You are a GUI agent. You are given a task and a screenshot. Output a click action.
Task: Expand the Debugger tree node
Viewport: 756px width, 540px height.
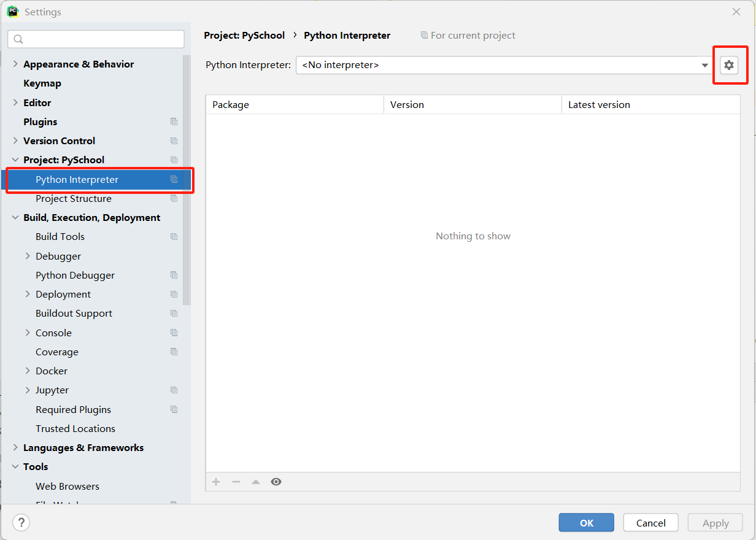28,256
